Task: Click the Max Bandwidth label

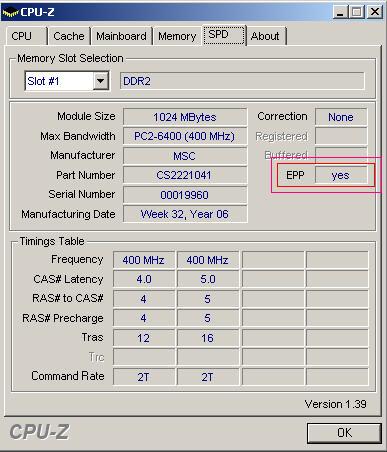Action: pos(78,136)
